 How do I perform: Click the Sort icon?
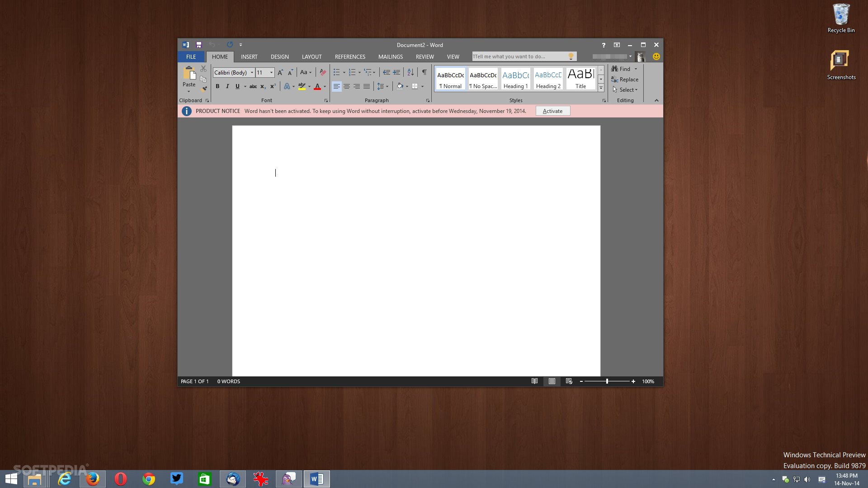[410, 72]
